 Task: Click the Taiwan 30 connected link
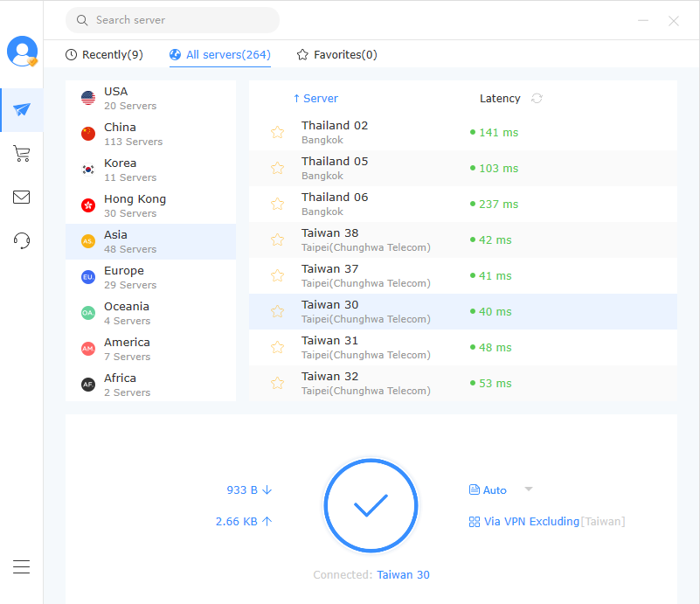click(403, 575)
